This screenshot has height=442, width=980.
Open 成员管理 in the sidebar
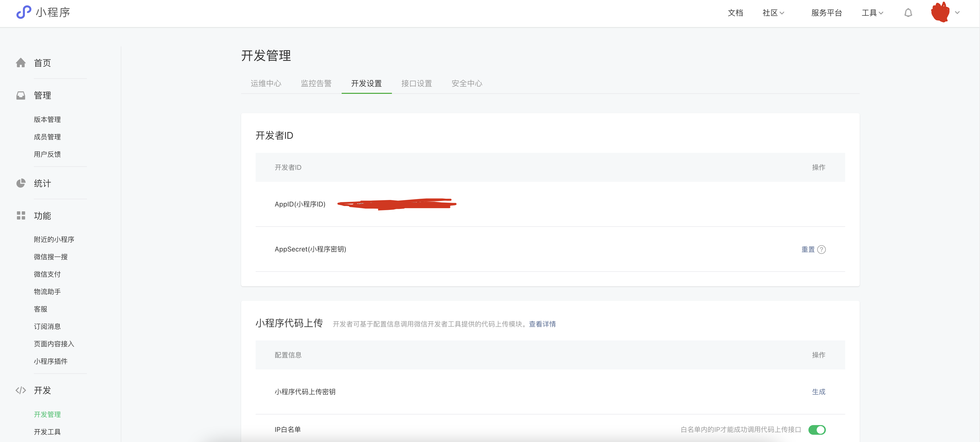(x=47, y=137)
